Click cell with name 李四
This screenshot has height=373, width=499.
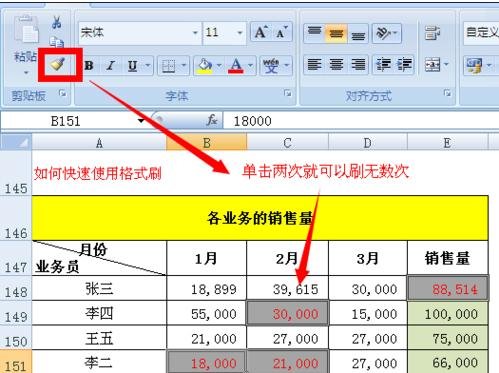(99, 313)
